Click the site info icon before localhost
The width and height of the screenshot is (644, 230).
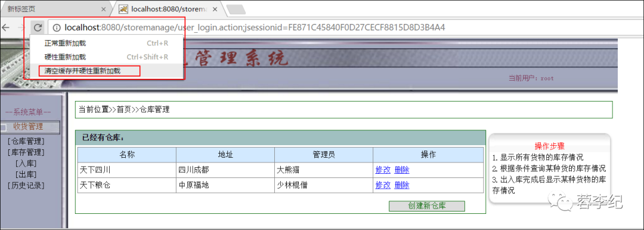(57, 27)
